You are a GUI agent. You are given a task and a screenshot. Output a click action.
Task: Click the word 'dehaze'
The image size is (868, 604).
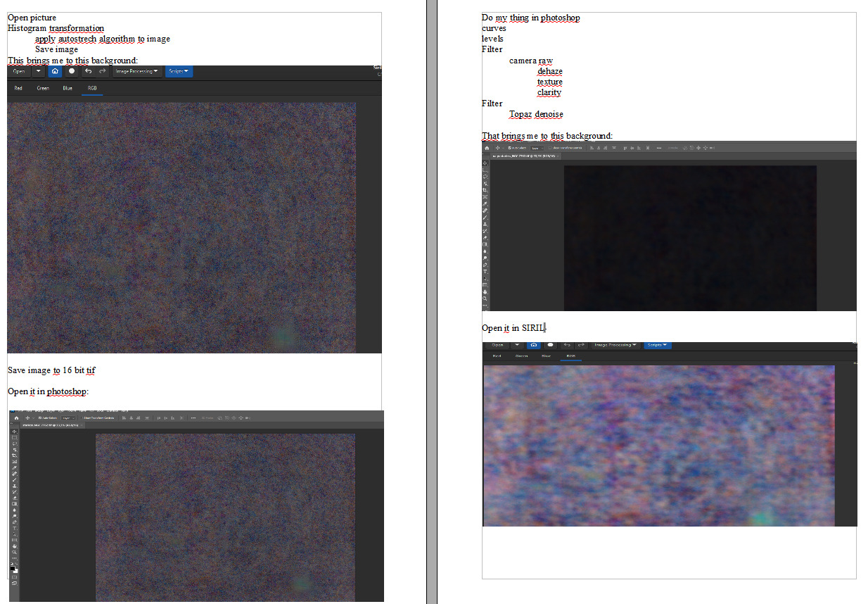[x=549, y=71]
